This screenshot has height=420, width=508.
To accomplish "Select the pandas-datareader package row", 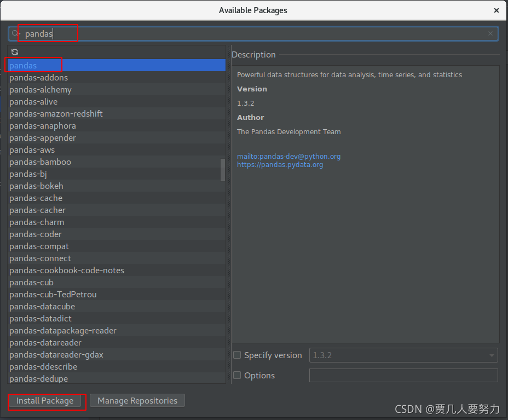I will (117, 343).
